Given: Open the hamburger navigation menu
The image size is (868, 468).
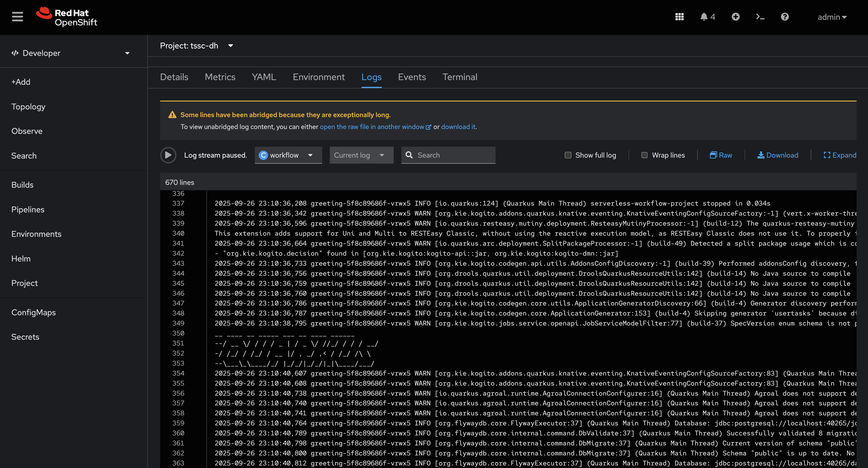Looking at the screenshot, I should (17, 17).
